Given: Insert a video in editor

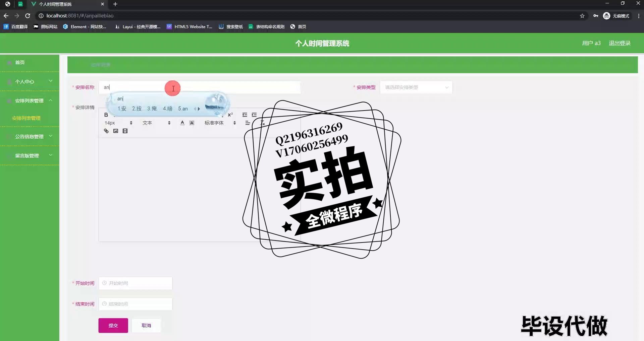Looking at the screenshot, I should tap(125, 131).
